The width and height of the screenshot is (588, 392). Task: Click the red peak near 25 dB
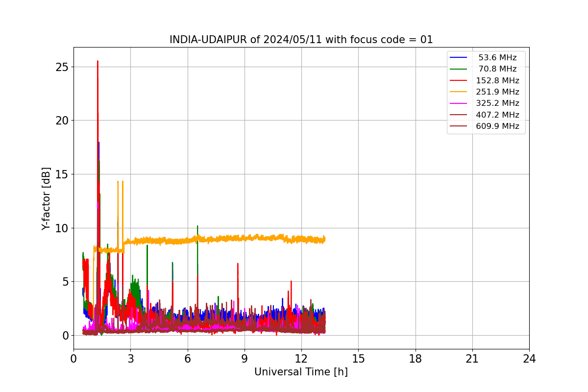coord(98,62)
